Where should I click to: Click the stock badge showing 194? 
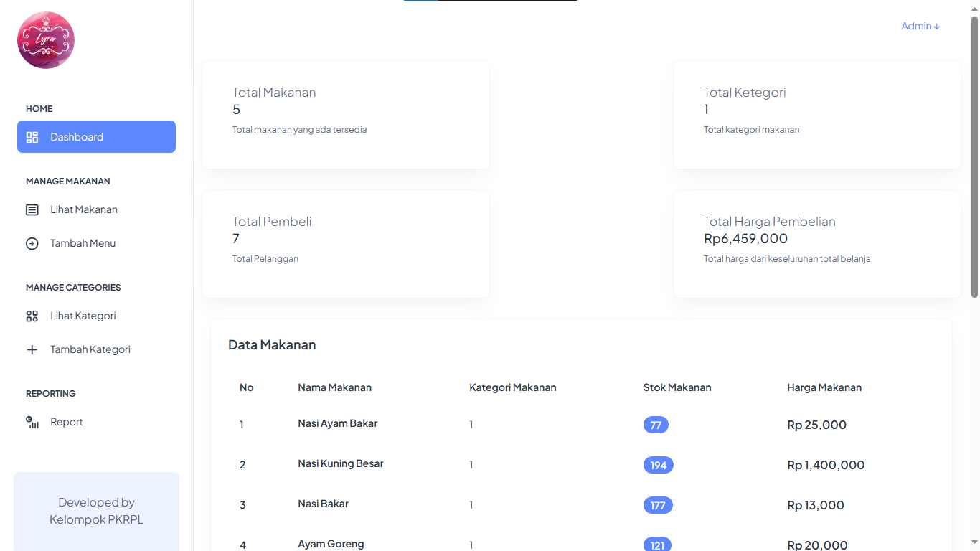[658, 465]
